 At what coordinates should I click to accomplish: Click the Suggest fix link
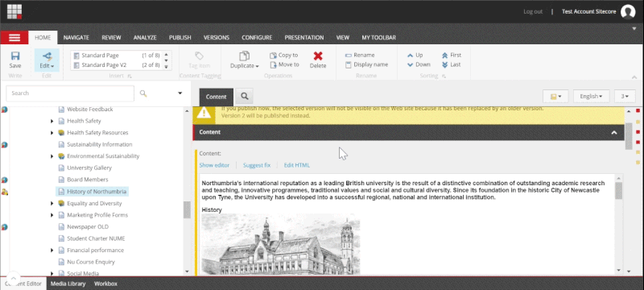pyautogui.click(x=257, y=165)
